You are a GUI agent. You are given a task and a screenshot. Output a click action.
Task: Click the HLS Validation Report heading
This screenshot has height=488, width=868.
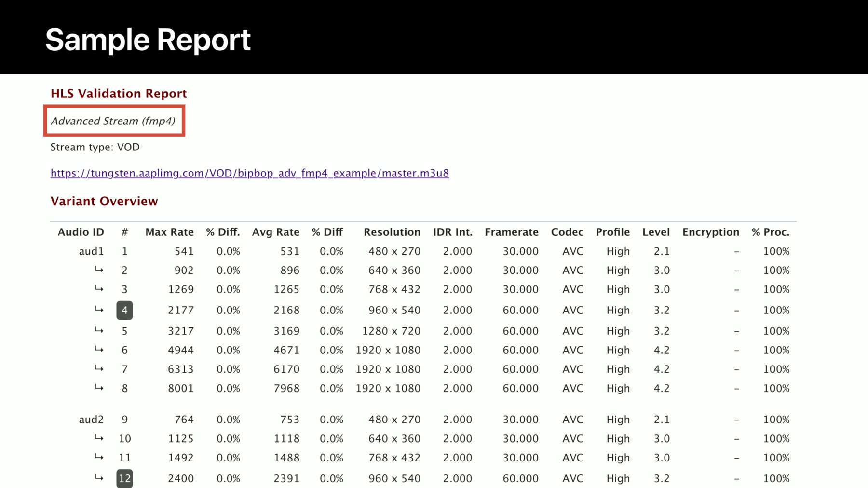tap(119, 94)
